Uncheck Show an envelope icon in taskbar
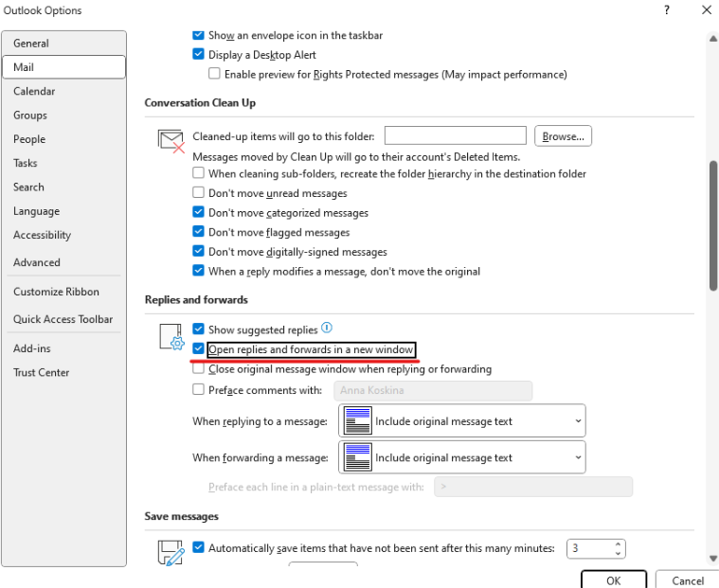Viewport: 719px width, 588px height. 198,35
